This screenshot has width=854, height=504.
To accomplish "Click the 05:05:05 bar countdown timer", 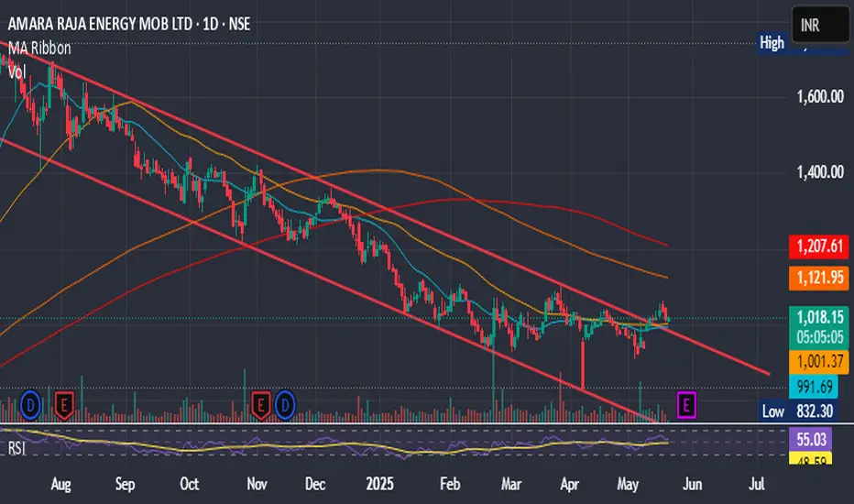I will click(x=819, y=338).
